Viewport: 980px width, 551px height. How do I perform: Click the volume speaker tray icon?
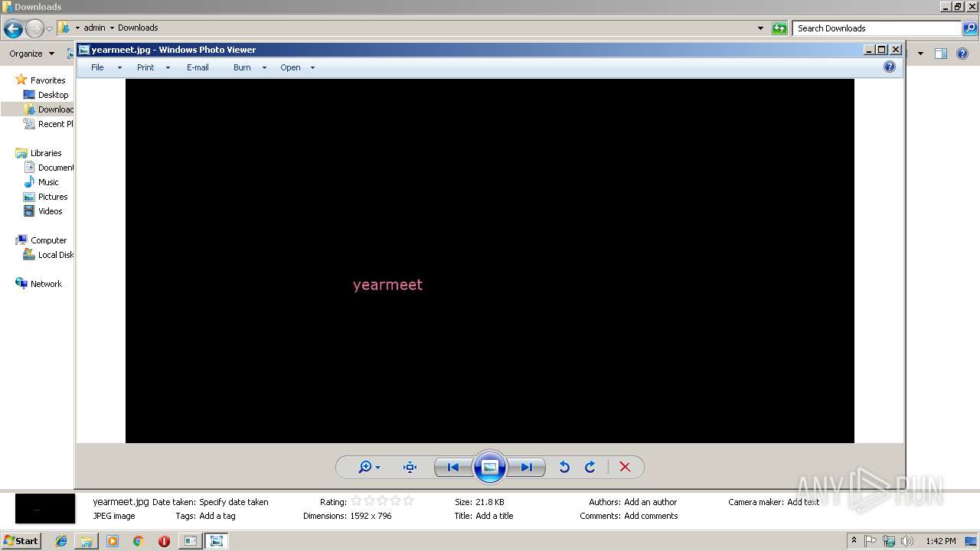(x=907, y=541)
